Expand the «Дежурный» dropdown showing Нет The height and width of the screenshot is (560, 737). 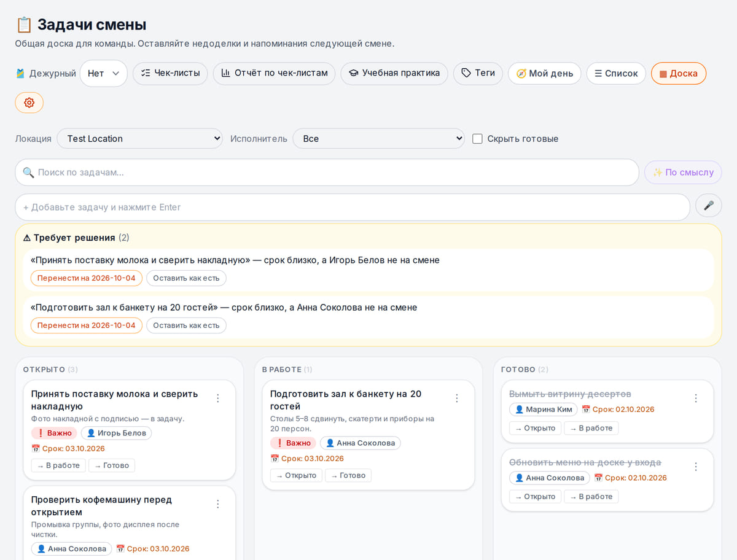point(103,73)
